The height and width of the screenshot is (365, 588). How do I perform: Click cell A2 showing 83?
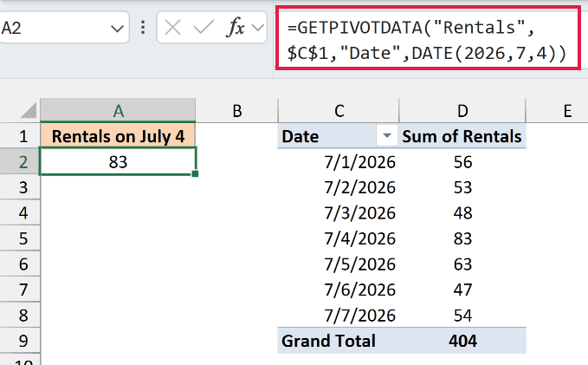coord(118,162)
